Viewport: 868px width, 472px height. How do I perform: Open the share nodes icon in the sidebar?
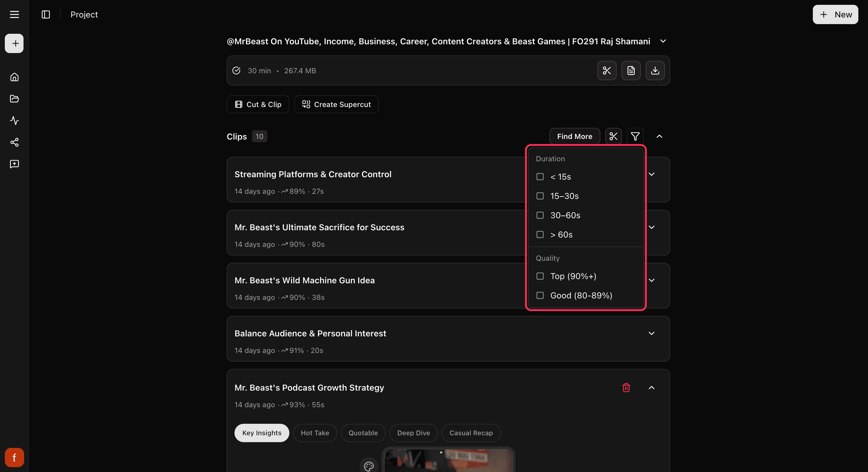tap(14, 142)
